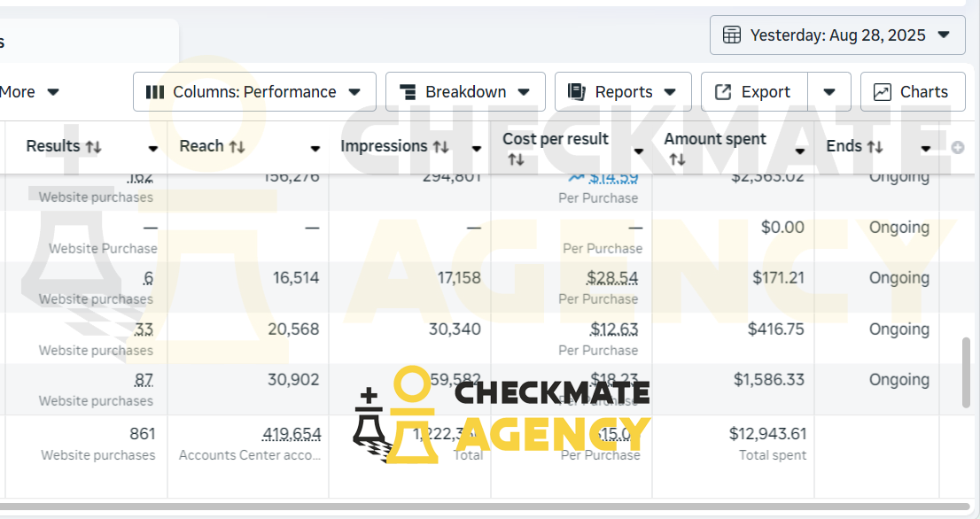Open Cost per result column options arrow
The width and height of the screenshot is (980, 519).
point(638,151)
